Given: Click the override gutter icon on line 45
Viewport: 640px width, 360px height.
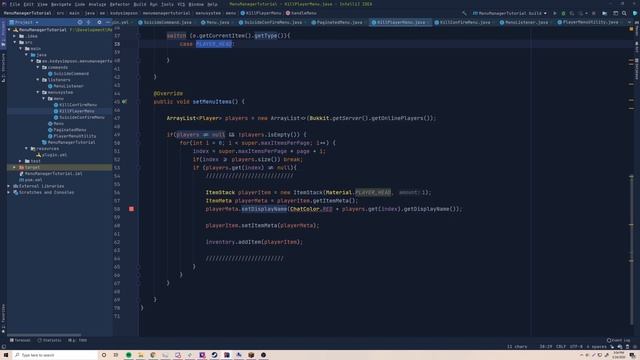Looking at the screenshot, I should pos(124,102).
